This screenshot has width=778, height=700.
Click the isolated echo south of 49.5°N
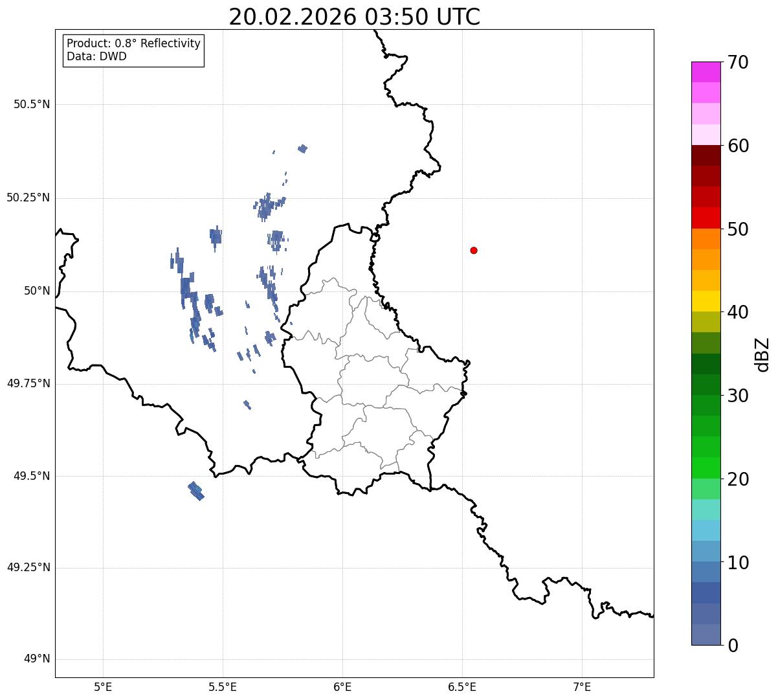coord(196,491)
